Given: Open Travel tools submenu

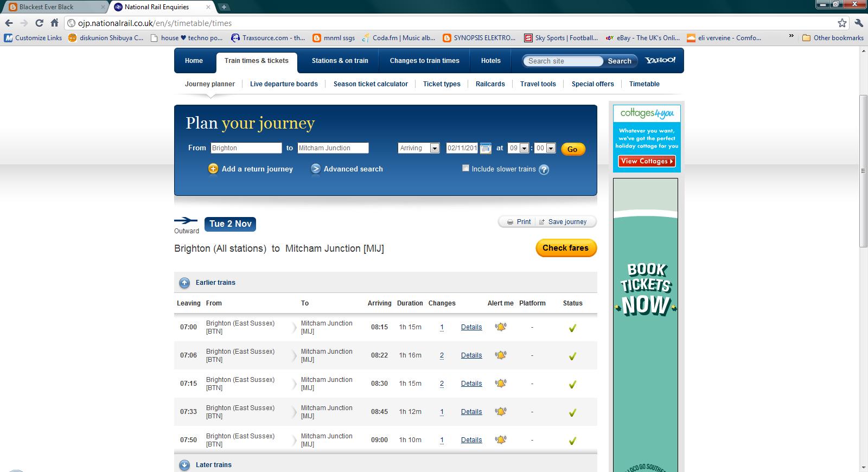Looking at the screenshot, I should (x=538, y=84).
